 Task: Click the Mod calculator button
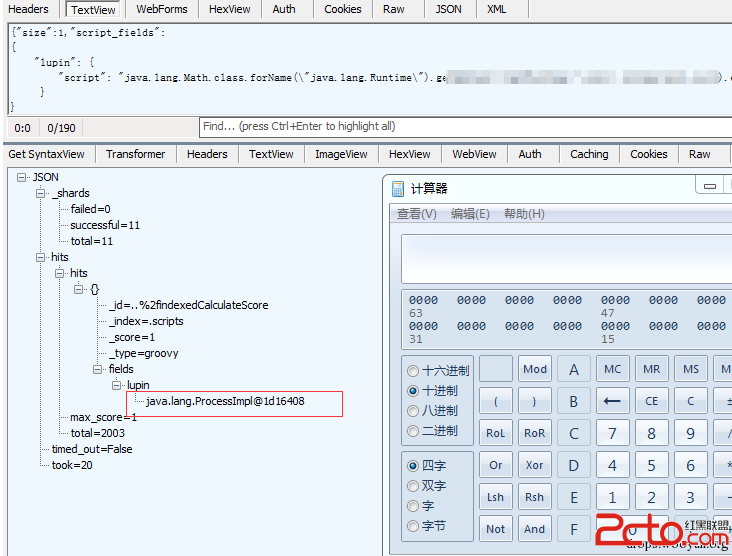click(535, 369)
